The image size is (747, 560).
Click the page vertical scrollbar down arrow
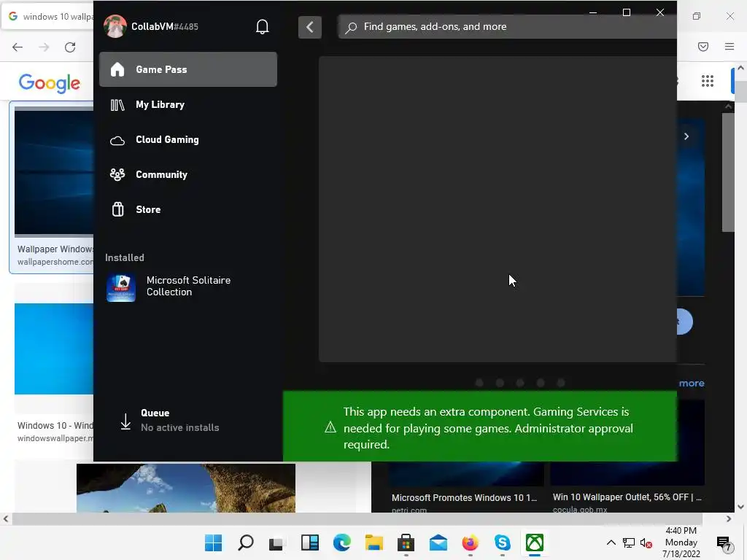tap(740, 507)
